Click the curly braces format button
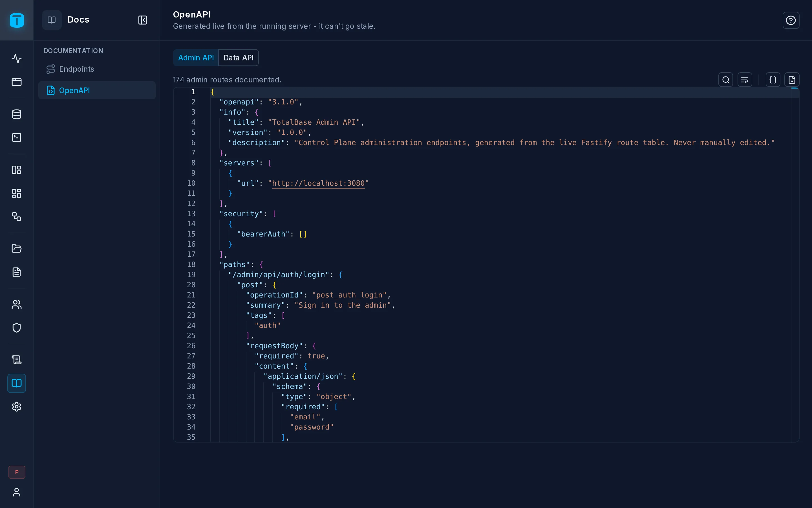The image size is (812, 508). pyautogui.click(x=773, y=80)
